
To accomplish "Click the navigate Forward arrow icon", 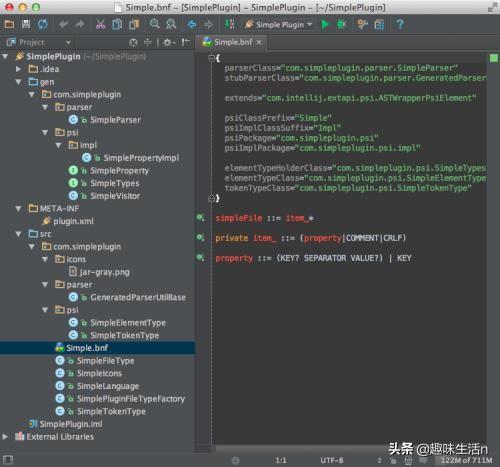I will point(208,24).
